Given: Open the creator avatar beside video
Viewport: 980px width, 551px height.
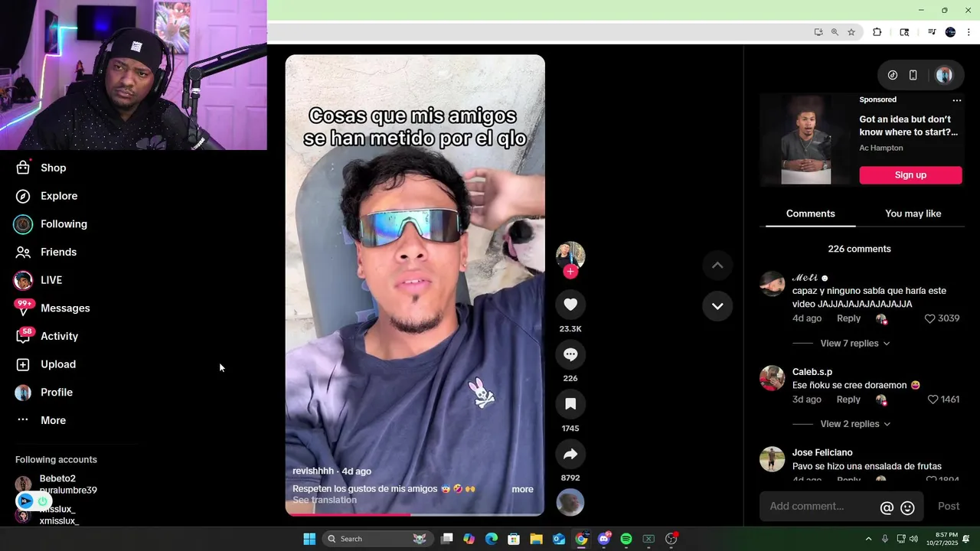Looking at the screenshot, I should click(570, 256).
